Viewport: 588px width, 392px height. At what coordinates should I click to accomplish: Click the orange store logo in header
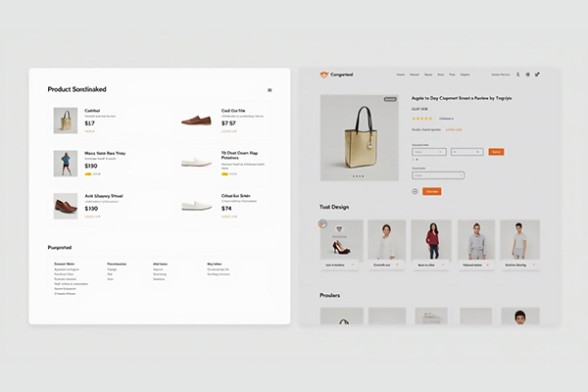coord(324,74)
